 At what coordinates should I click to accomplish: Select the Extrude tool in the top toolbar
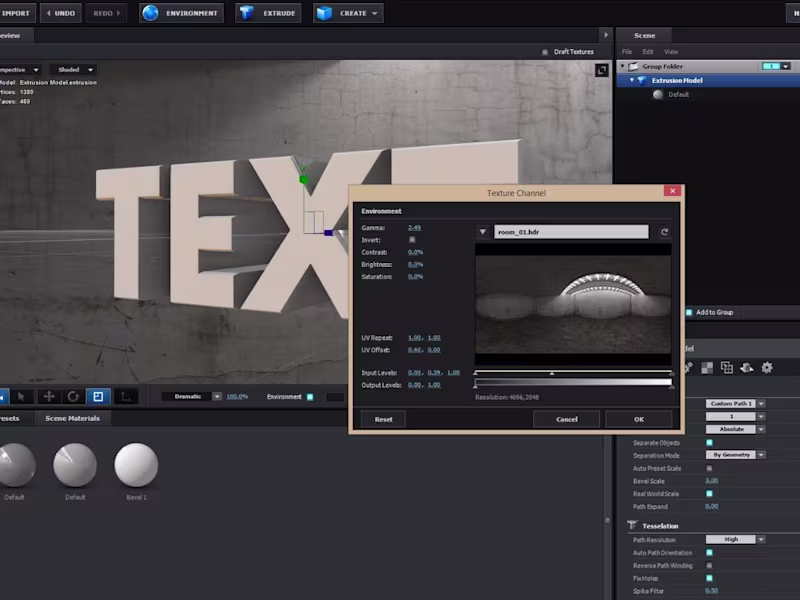coord(268,13)
